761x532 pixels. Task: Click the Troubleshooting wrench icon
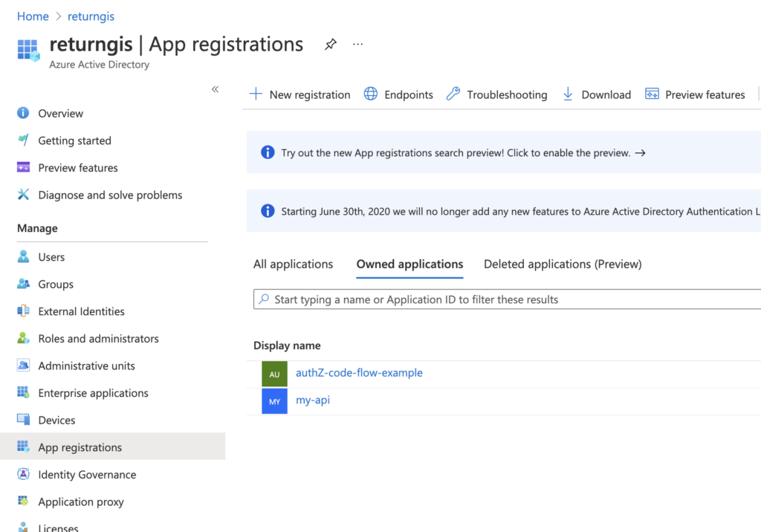pos(453,94)
